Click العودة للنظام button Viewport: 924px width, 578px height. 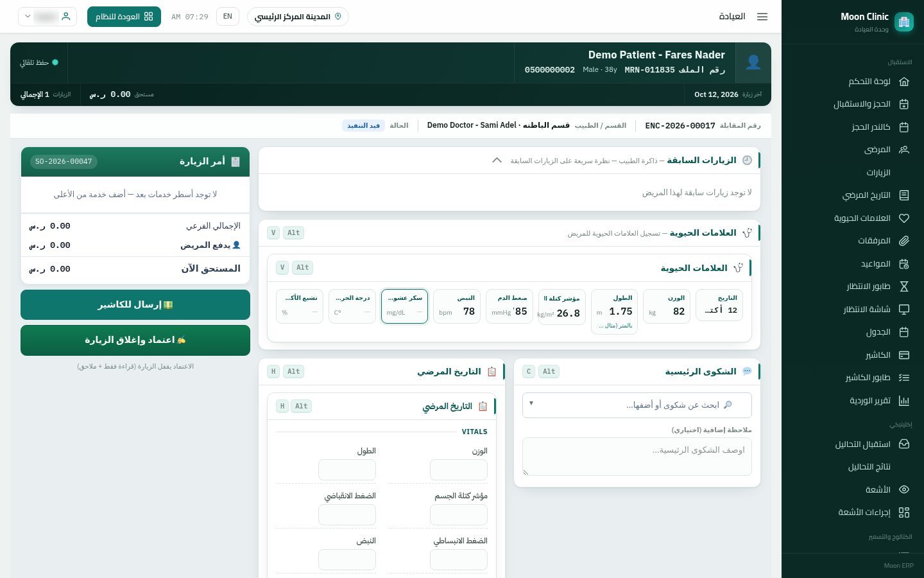[x=124, y=17]
